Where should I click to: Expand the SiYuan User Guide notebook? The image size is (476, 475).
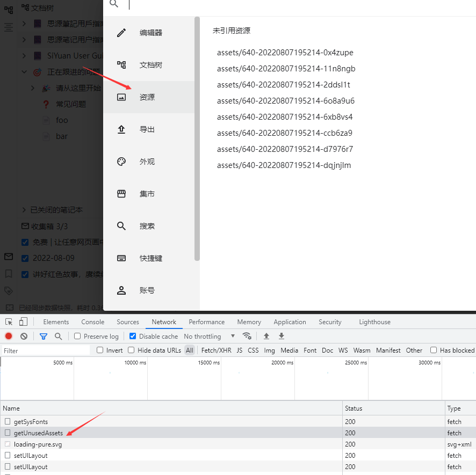pos(24,55)
